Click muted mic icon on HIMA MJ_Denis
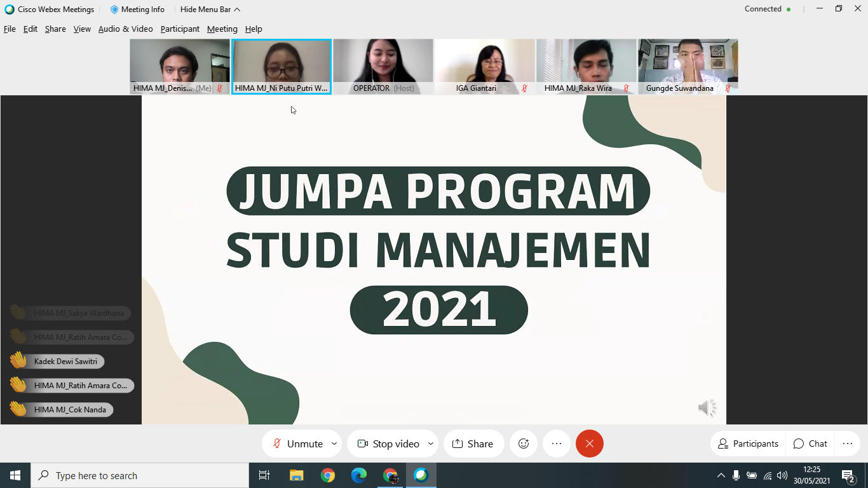 point(219,88)
